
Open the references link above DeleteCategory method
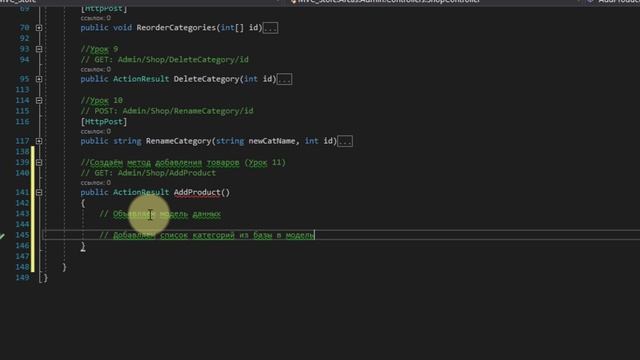point(96,69)
